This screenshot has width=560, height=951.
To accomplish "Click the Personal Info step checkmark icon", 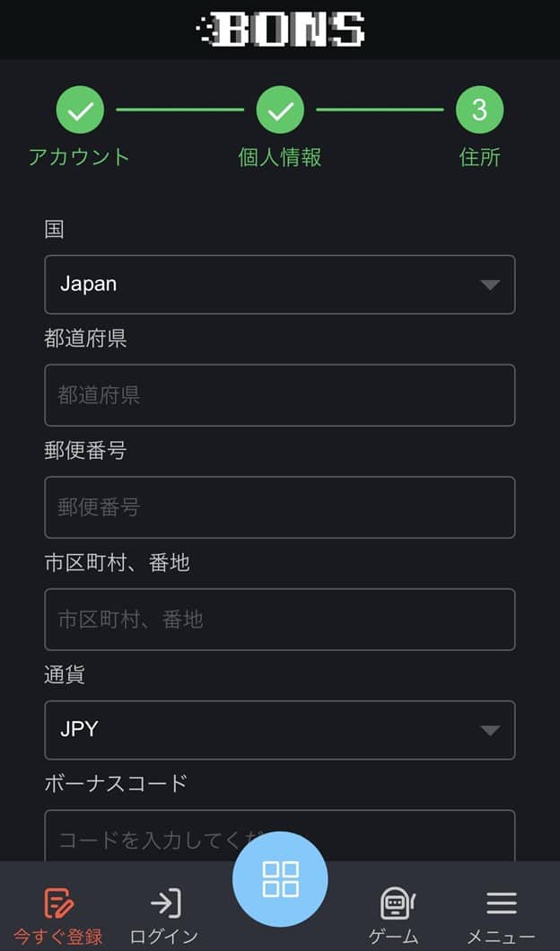I will click(280, 110).
